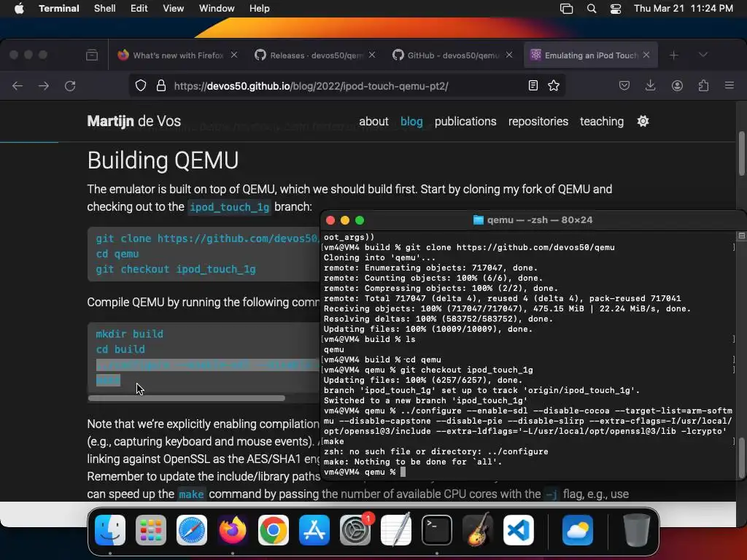Open the about page link
Screen dimensions: 747x560
coord(373,122)
